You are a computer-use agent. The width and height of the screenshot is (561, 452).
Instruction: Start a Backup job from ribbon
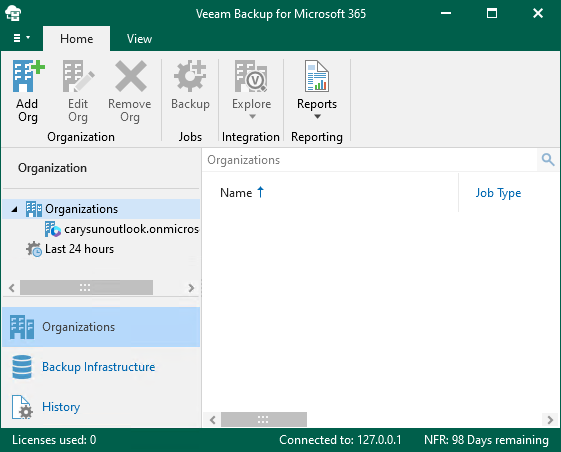pos(190,86)
